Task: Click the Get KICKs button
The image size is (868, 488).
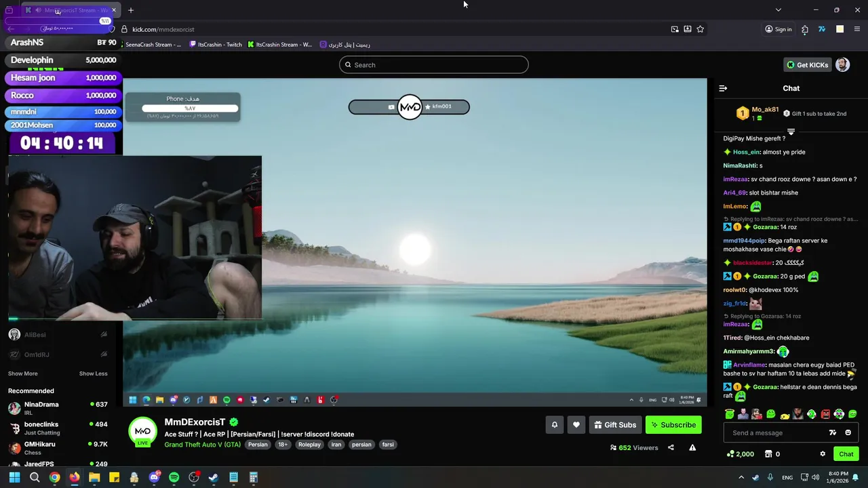Action: 807,65
